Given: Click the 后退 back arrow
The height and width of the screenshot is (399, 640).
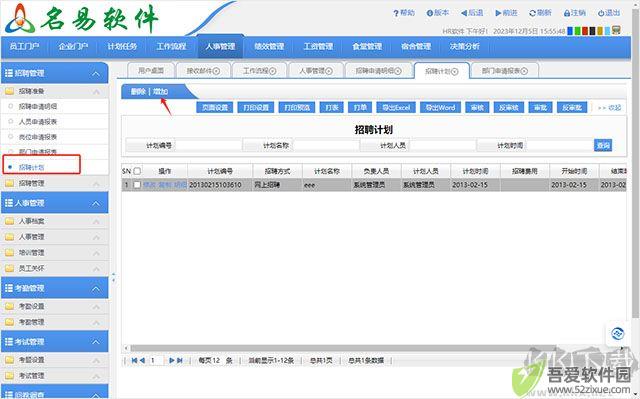Looking at the screenshot, I should coord(464,13).
